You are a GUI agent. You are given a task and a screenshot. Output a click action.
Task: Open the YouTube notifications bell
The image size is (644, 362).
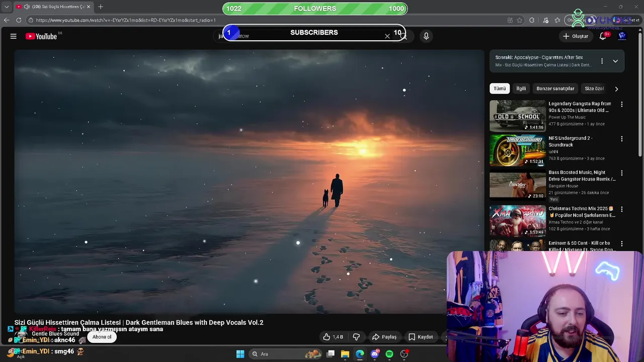[x=603, y=36]
